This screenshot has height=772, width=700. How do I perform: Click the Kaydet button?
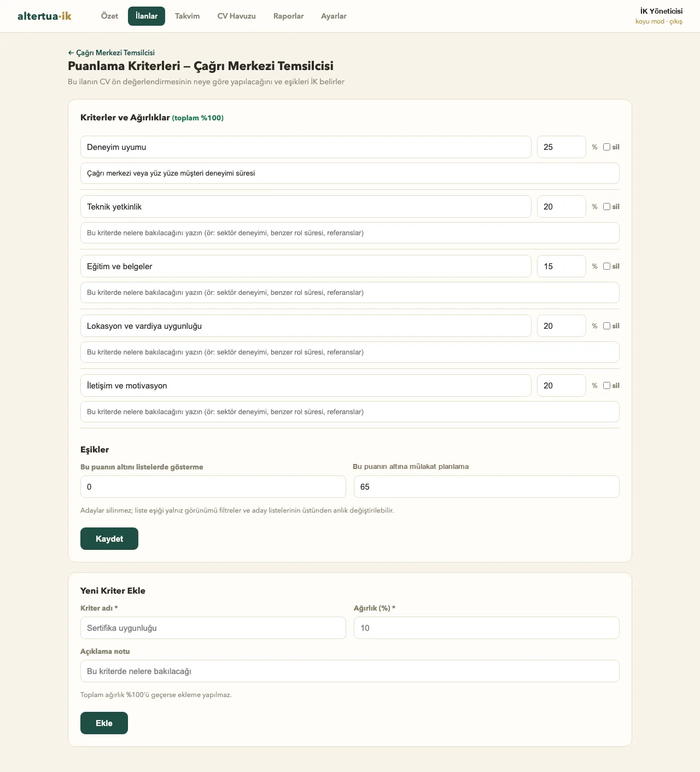[109, 538]
